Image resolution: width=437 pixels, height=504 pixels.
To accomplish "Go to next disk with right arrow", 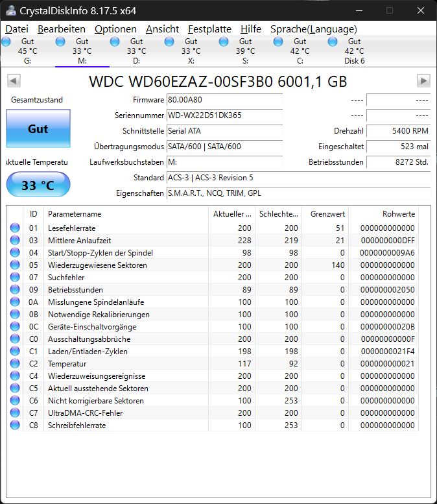I will pyautogui.click(x=423, y=80).
